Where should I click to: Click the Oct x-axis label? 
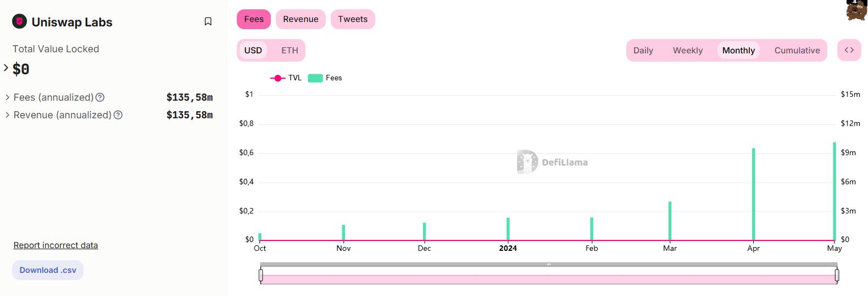point(260,248)
